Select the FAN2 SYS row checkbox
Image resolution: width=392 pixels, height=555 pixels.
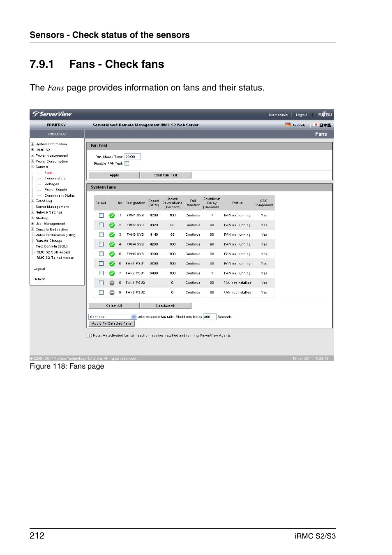(101, 225)
